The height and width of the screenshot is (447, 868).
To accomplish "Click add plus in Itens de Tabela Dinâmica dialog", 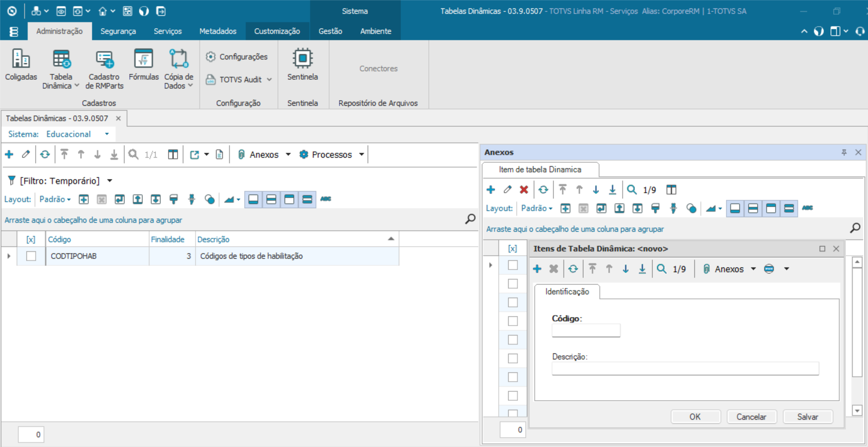I will pos(537,269).
